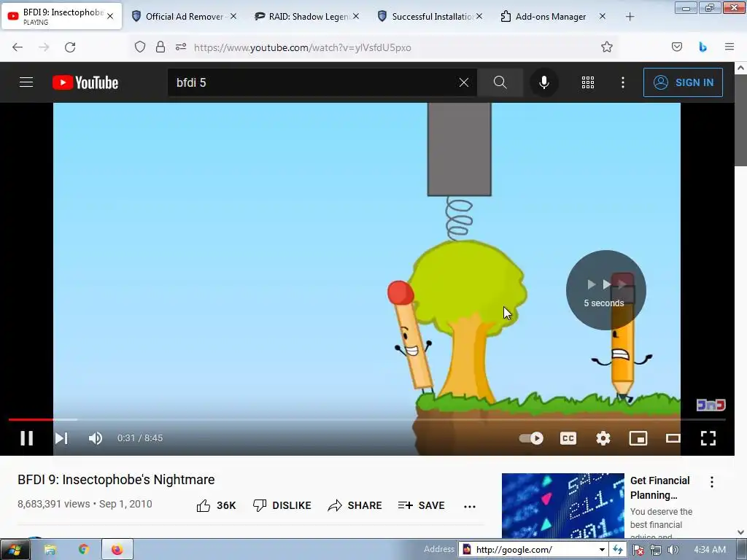The height and width of the screenshot is (560, 747).
Task: Save the video to a playlist
Action: click(421, 505)
